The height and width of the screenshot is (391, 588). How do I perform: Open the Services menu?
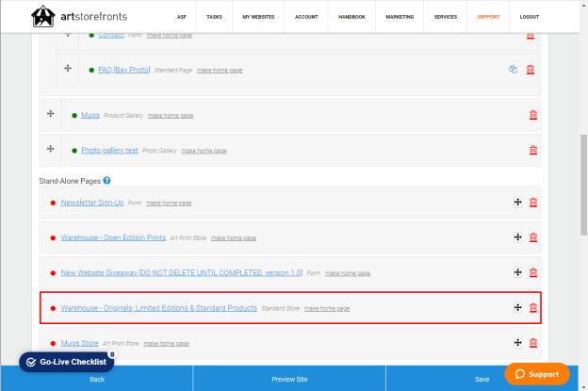[446, 17]
